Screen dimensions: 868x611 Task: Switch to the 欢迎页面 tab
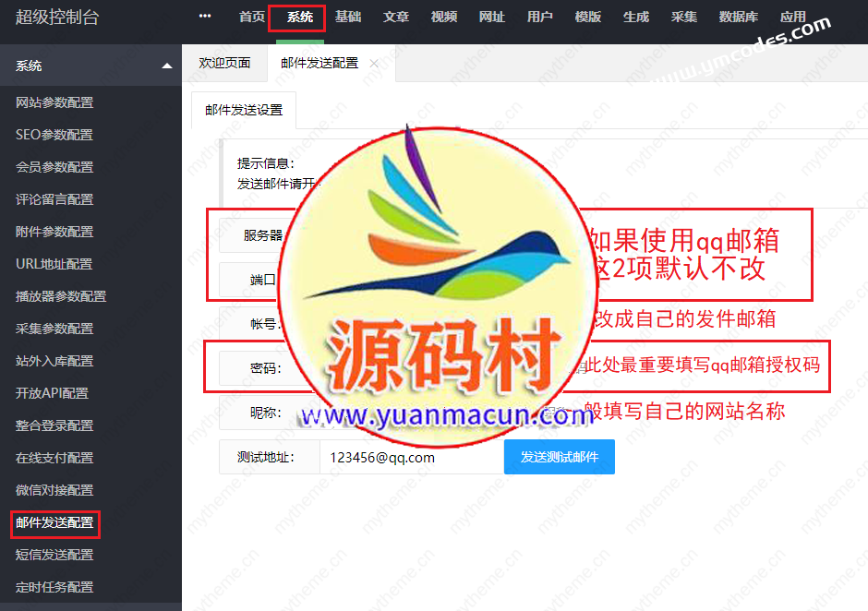(224, 64)
